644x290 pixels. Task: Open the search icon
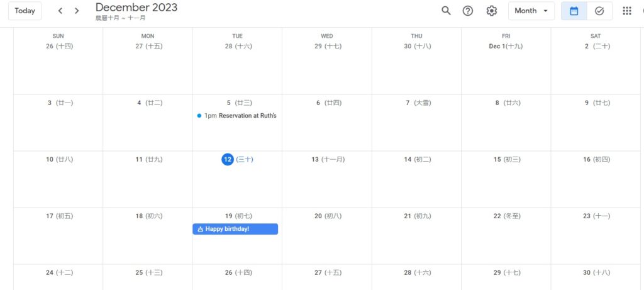coord(446,11)
